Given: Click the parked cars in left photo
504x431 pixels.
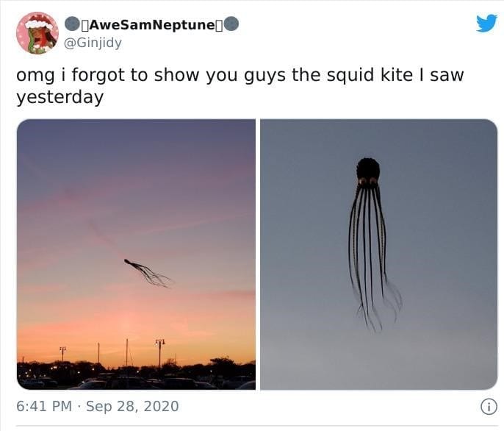Looking at the screenshot, I should 137,382.
